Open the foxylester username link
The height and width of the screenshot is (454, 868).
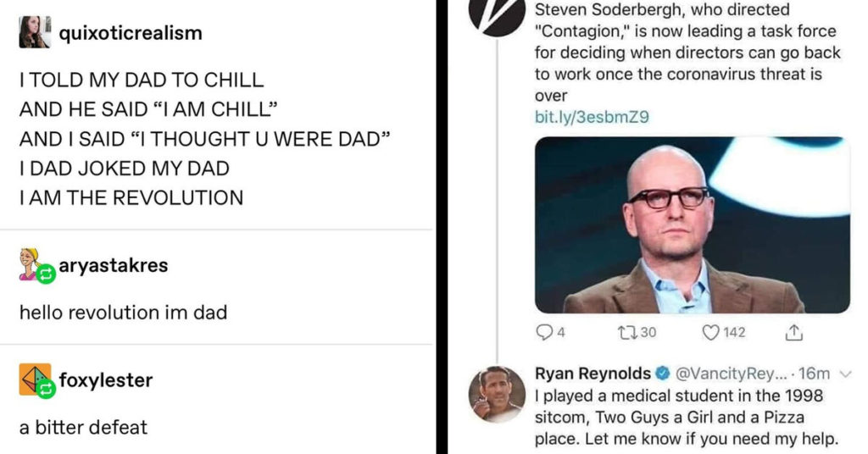pos(106,380)
